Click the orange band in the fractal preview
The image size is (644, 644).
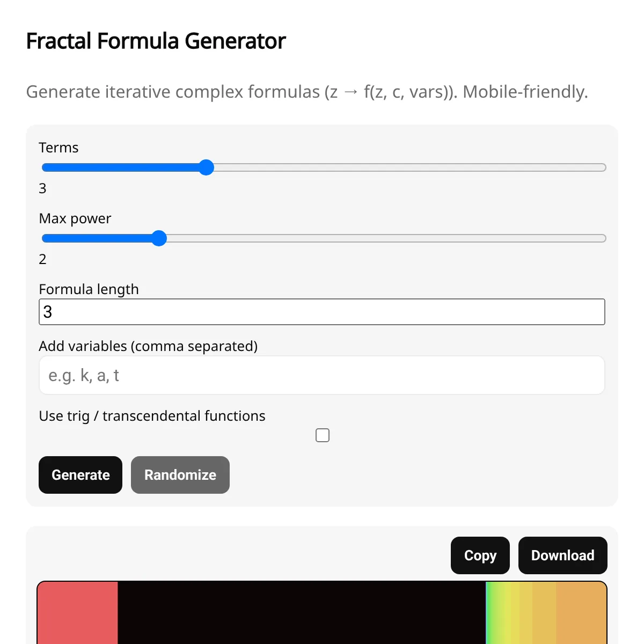[x=582, y=614]
